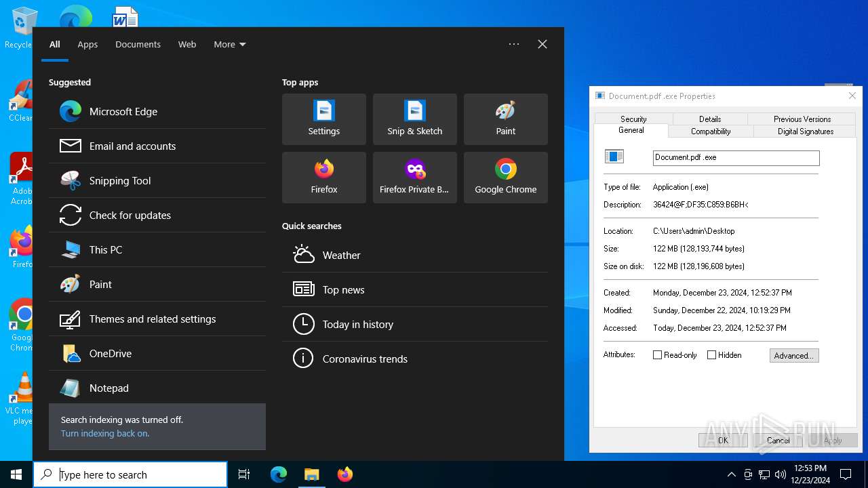Image resolution: width=868 pixels, height=488 pixels.
Task: Click Cancel in Properties dialog
Action: 778,440
